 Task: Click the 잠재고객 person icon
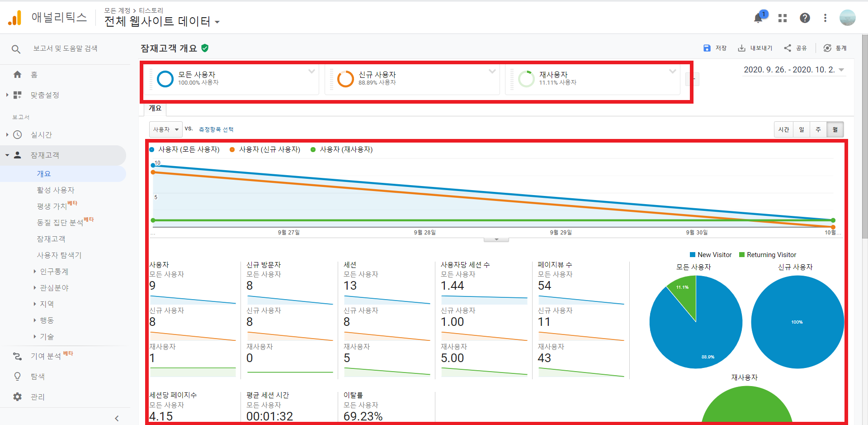click(x=17, y=155)
